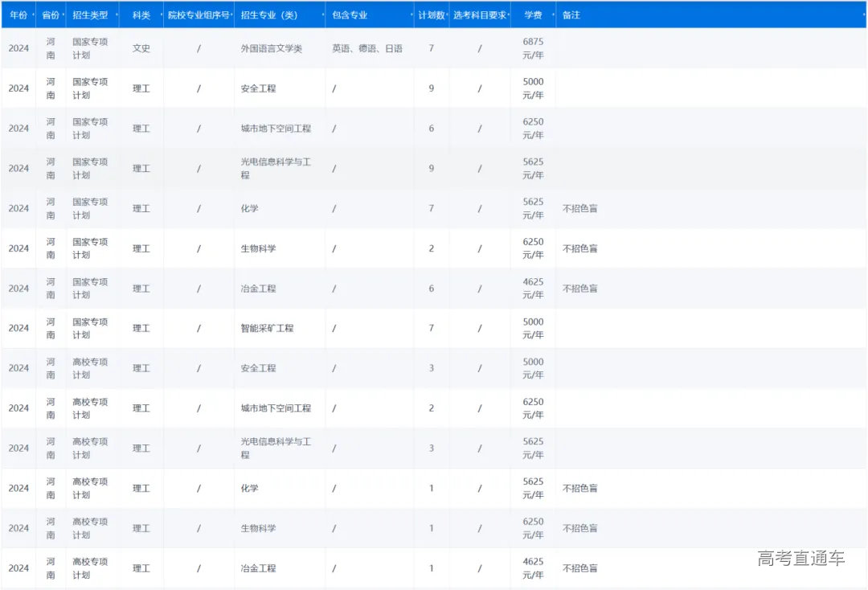Viewport: 868px width, 590px height.
Task: Select the 英语、德语、日语 included majors cell
Action: coord(367,48)
